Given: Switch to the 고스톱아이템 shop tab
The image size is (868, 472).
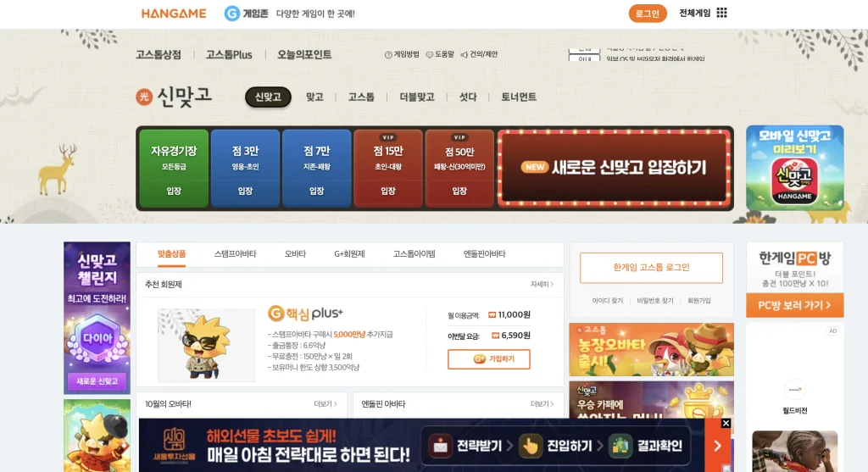Looking at the screenshot, I should (x=414, y=254).
